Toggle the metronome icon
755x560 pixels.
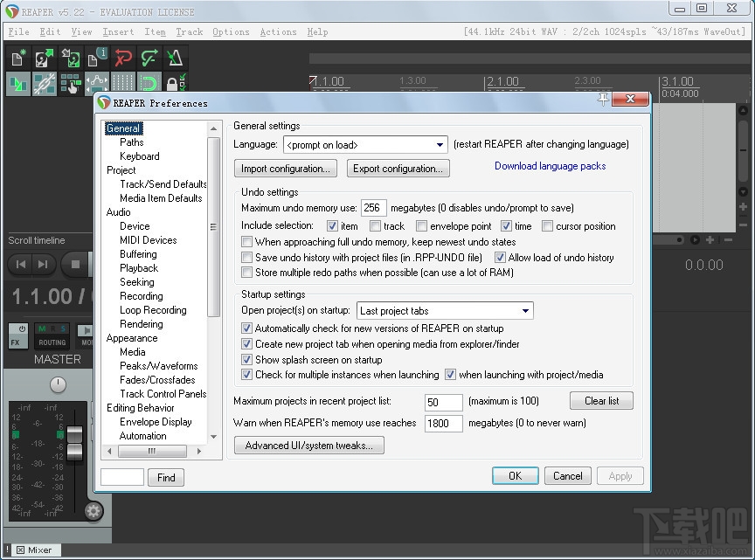[x=175, y=59]
